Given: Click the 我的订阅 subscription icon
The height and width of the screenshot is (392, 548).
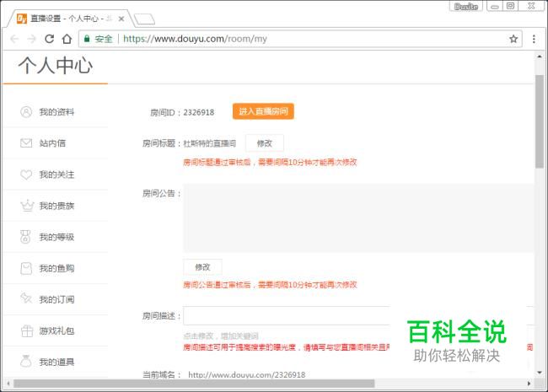Looking at the screenshot, I should coord(26,298).
